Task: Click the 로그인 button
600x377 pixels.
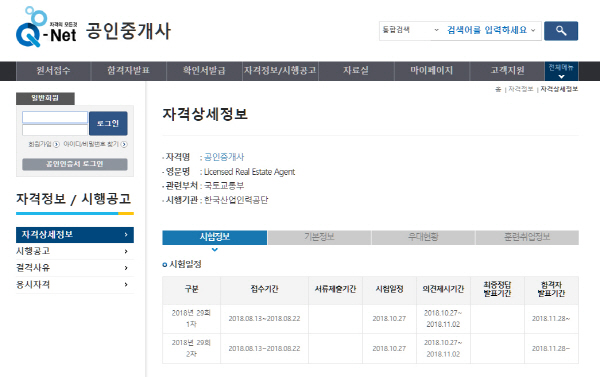Action: point(108,123)
